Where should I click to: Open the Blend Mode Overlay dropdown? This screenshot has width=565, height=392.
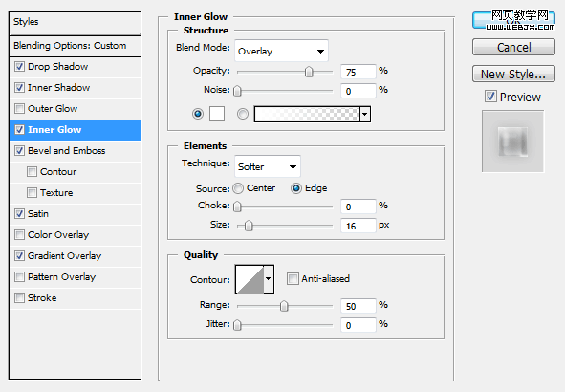tap(281, 51)
